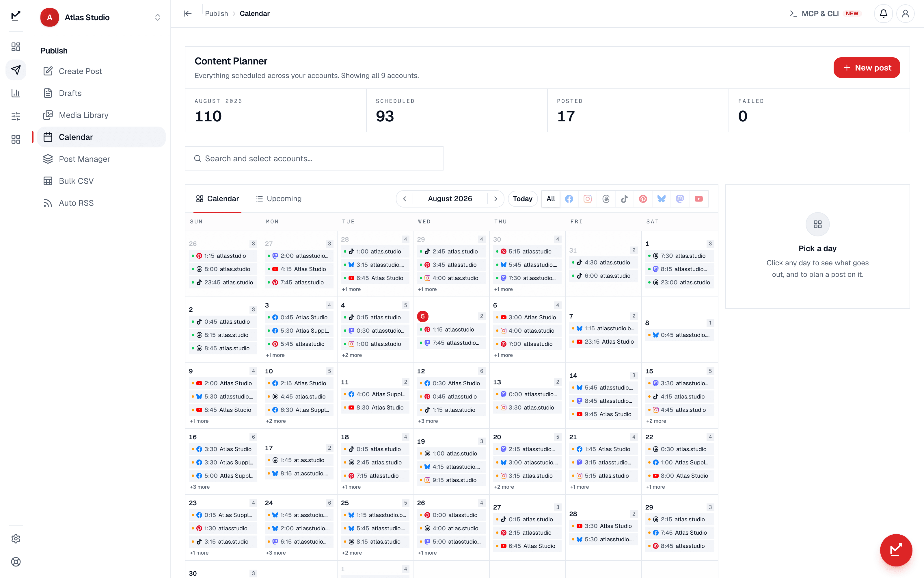Expand '+2 more' on August 20
This screenshot has width=924, height=578.
[504, 487]
